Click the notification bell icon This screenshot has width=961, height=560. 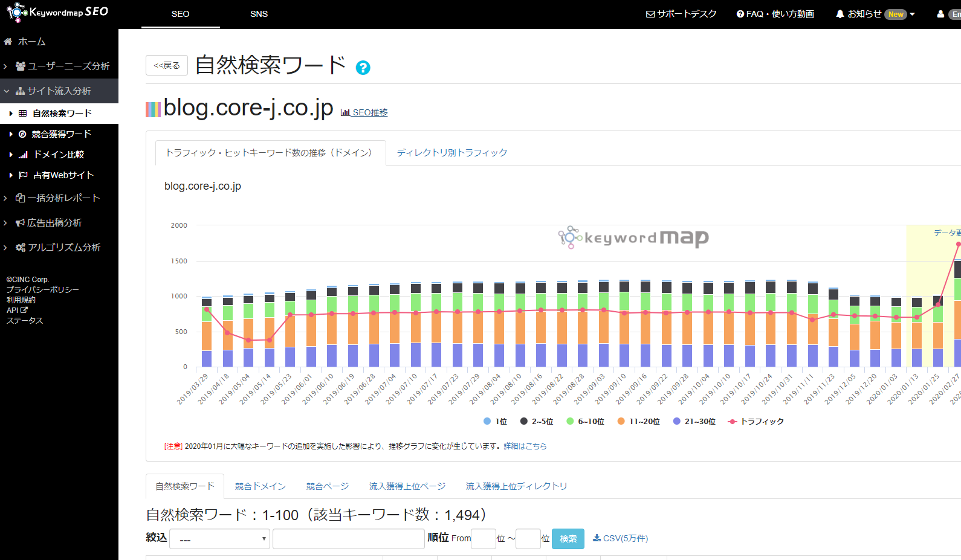[840, 14]
